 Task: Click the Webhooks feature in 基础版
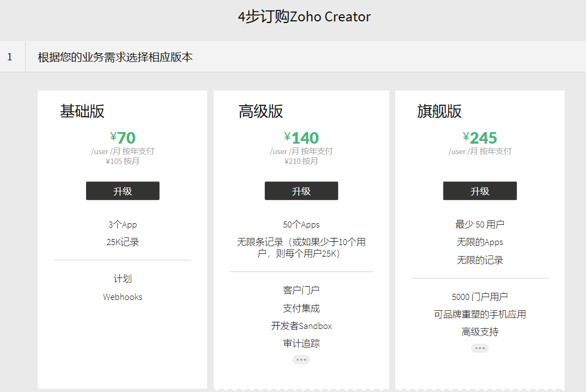(x=122, y=297)
